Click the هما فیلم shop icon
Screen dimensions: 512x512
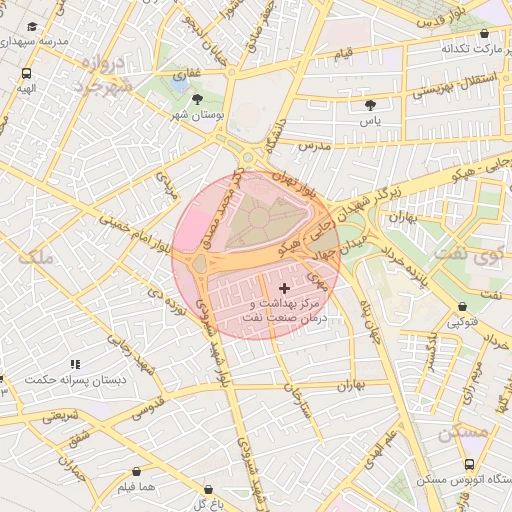pos(136,471)
